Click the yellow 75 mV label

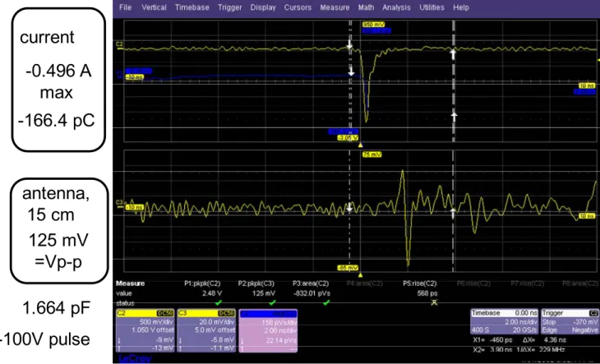point(372,154)
